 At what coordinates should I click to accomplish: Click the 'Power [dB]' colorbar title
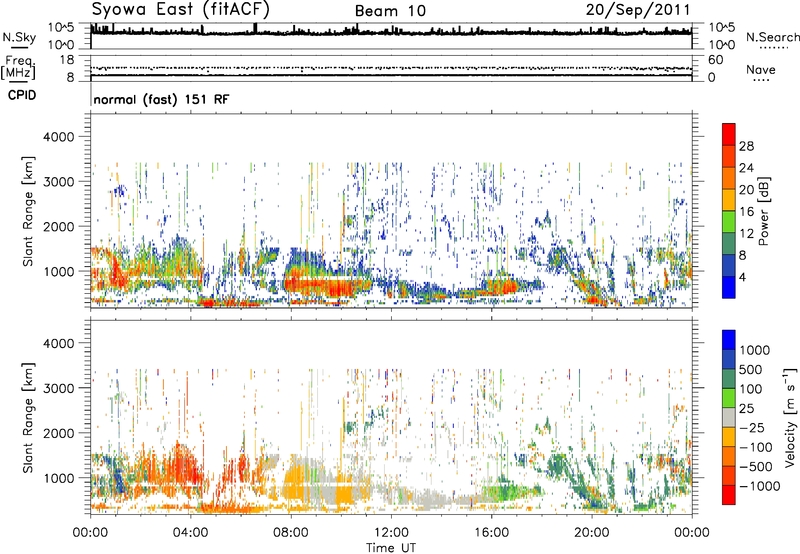tap(763, 211)
